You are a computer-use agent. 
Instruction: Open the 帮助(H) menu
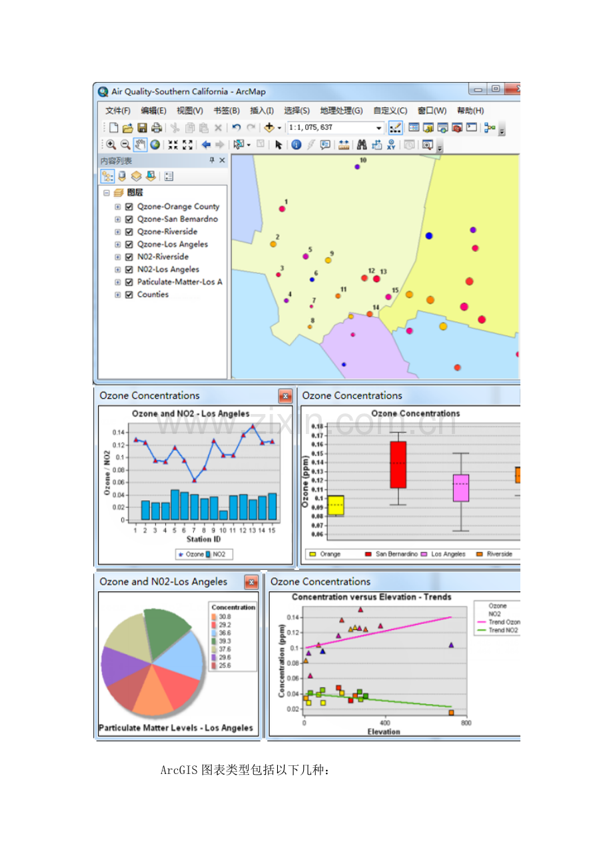(x=470, y=111)
